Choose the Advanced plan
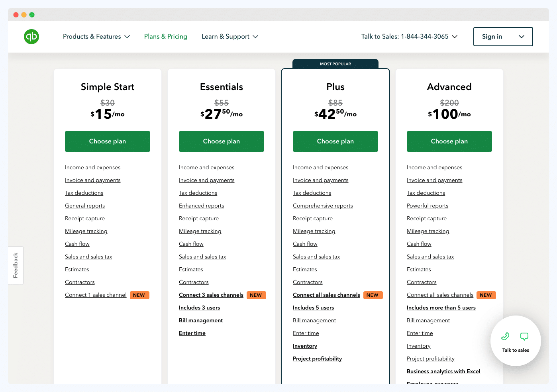 [449, 141]
